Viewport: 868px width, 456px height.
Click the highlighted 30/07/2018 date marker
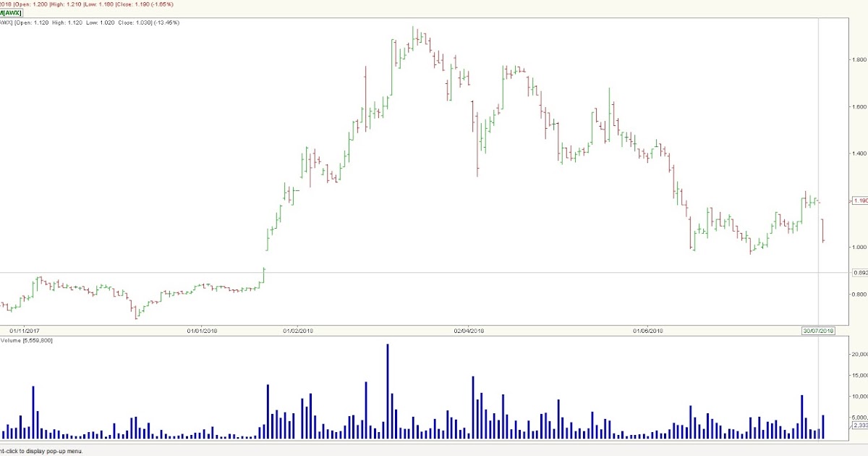[818, 330]
